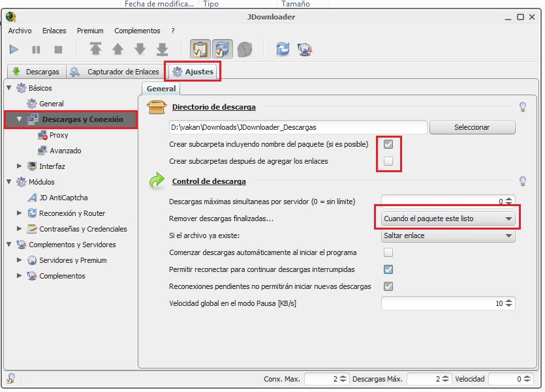Image resolution: width=545 pixels, height=392 pixels.
Task: Click the download directory path field
Action: pos(298,127)
